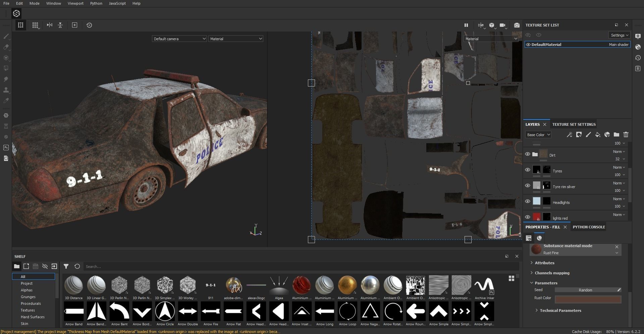Click the shelf filter funnel icon
Screen dimensions: 644x334
tap(66, 266)
